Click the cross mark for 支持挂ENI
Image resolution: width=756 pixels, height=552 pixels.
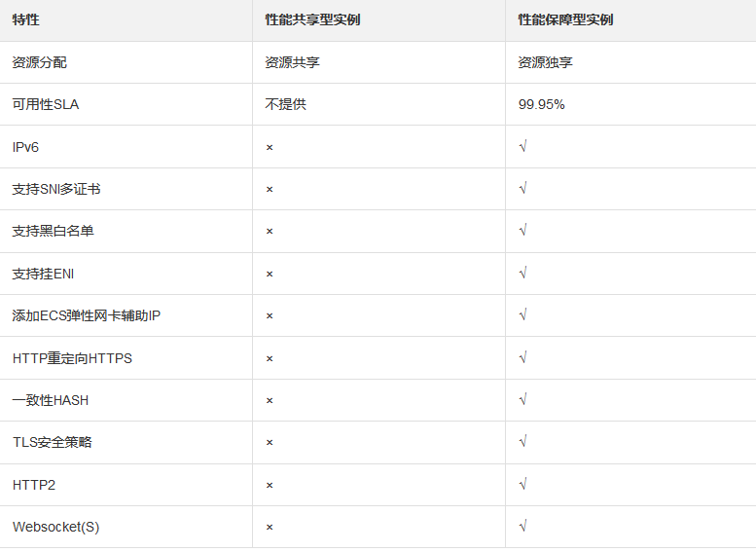pos(270,274)
